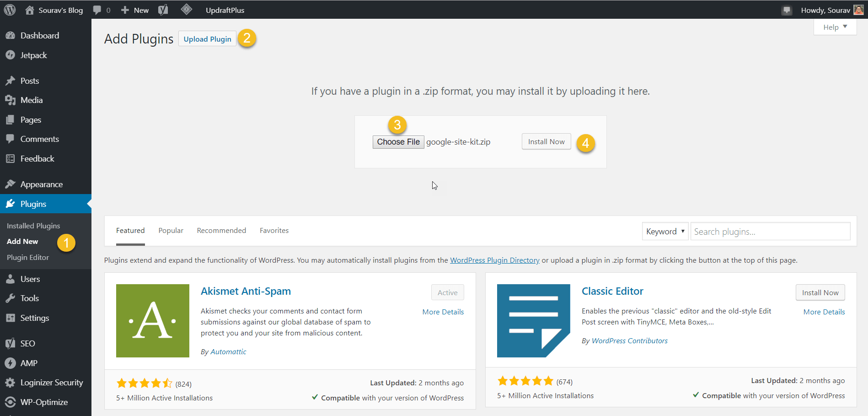The width and height of the screenshot is (868, 416).
Task: Click WordPress Contributors author link
Action: (x=630, y=341)
